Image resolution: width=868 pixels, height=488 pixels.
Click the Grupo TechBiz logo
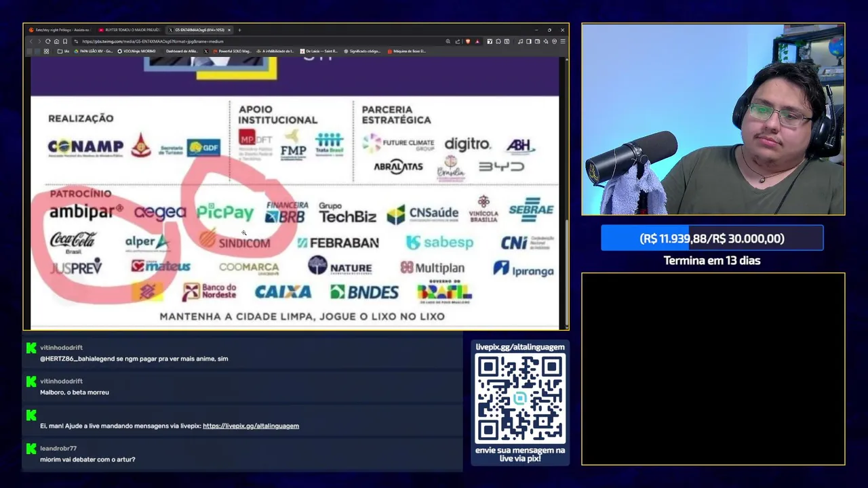pyautogui.click(x=347, y=213)
